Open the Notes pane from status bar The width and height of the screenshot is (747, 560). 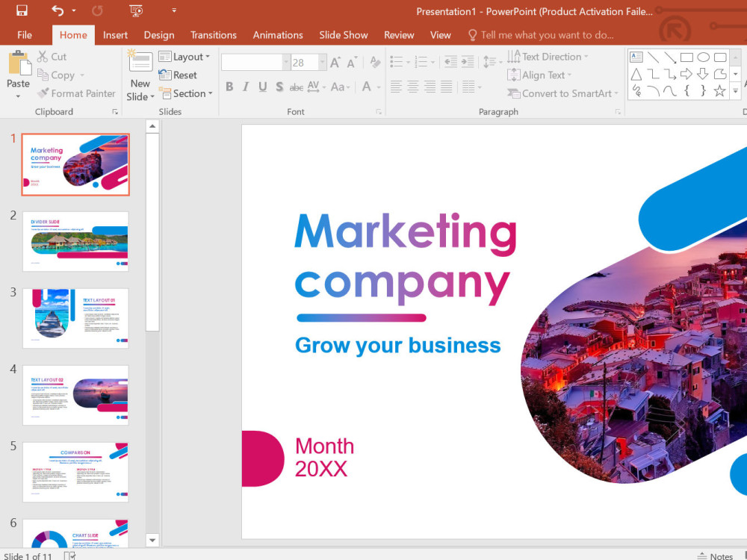pos(715,556)
